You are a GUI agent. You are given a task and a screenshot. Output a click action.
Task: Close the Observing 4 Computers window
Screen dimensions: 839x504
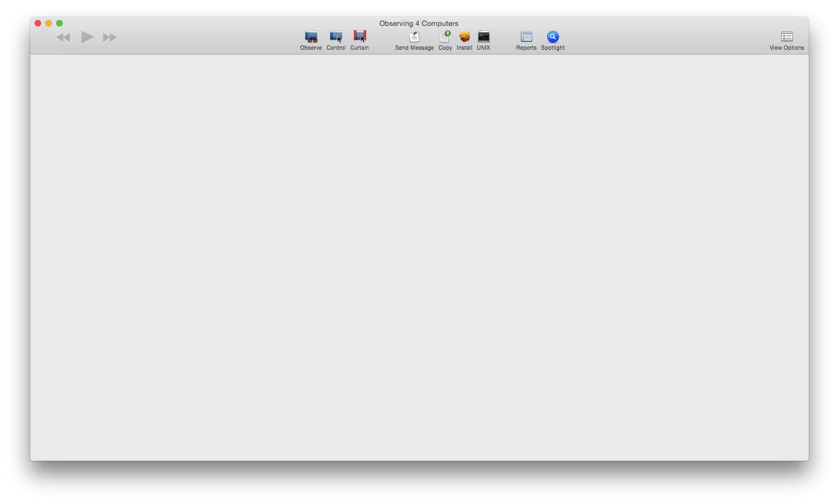[x=38, y=23]
